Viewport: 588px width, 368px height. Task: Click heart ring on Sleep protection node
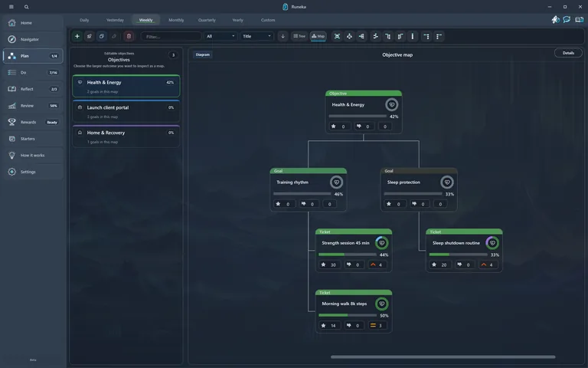pos(446,182)
